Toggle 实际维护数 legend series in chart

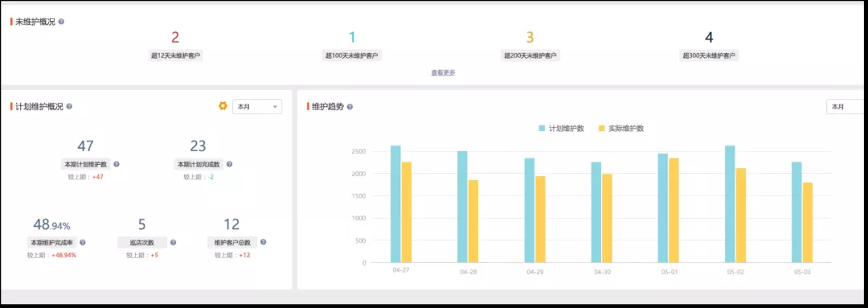click(x=621, y=129)
